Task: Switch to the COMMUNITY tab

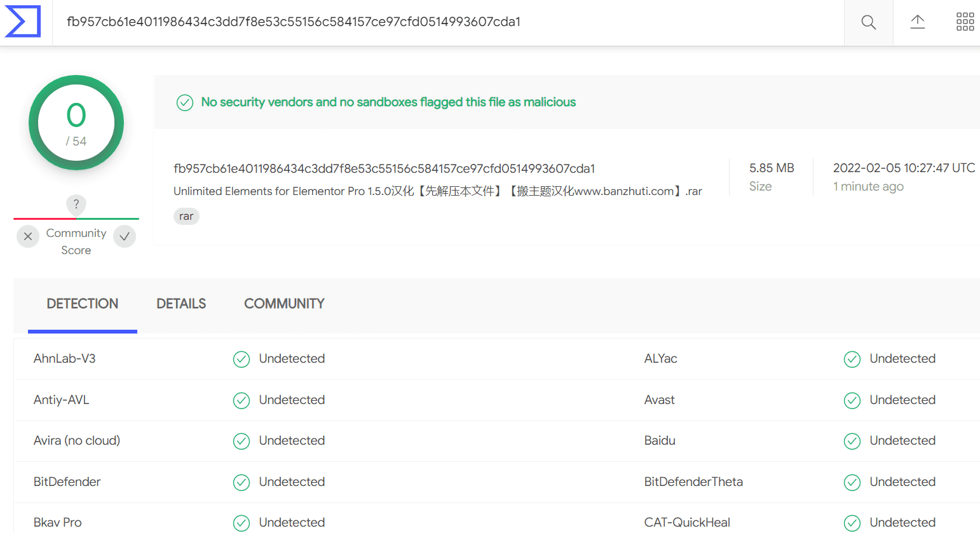Action: click(x=284, y=304)
